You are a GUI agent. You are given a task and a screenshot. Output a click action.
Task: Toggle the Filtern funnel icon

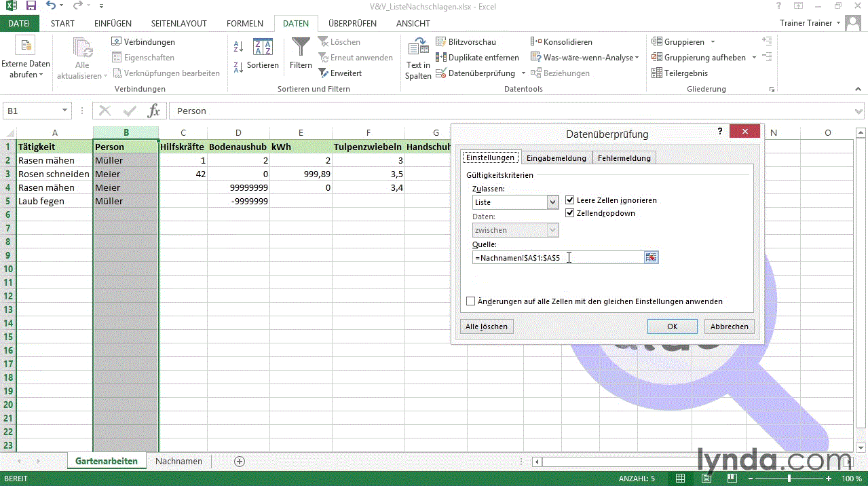click(x=301, y=48)
